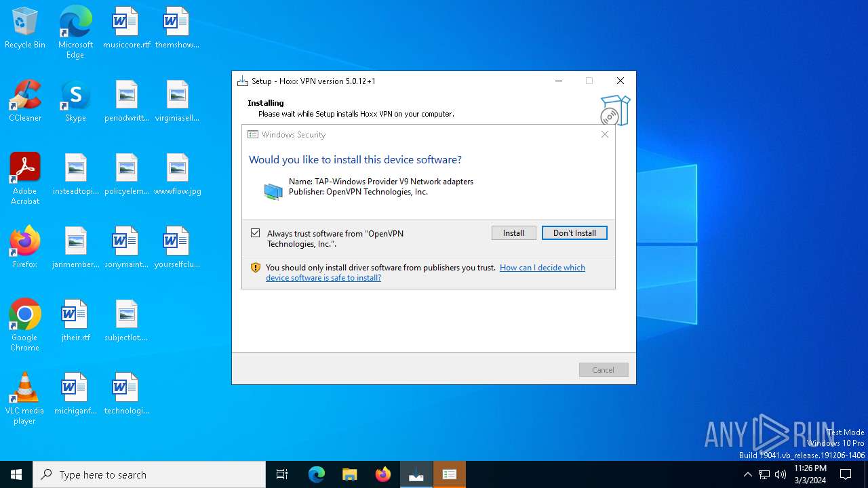Launch Microsoft Edge from the desktop
The image size is (868, 488).
(75, 33)
